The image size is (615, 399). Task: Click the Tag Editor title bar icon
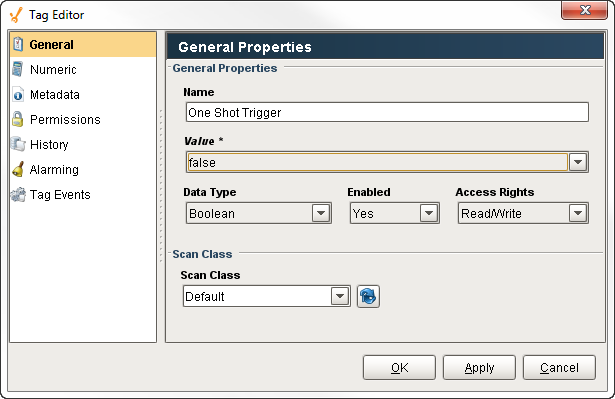coord(16,15)
